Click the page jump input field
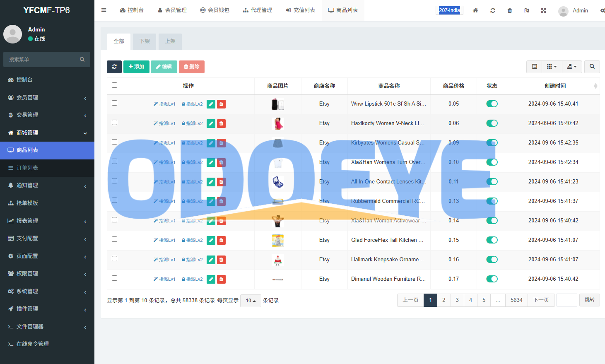 pos(566,300)
